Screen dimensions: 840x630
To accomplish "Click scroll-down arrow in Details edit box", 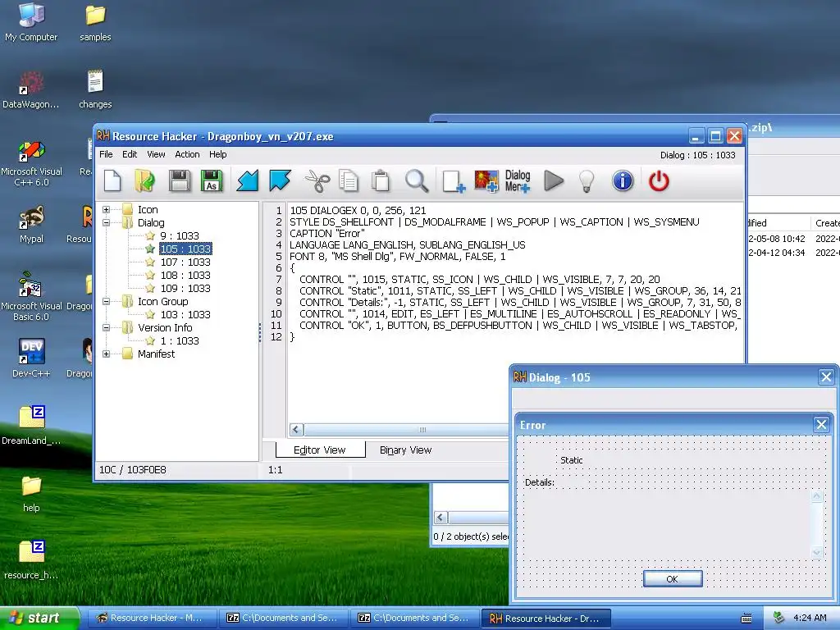I will pos(816,553).
